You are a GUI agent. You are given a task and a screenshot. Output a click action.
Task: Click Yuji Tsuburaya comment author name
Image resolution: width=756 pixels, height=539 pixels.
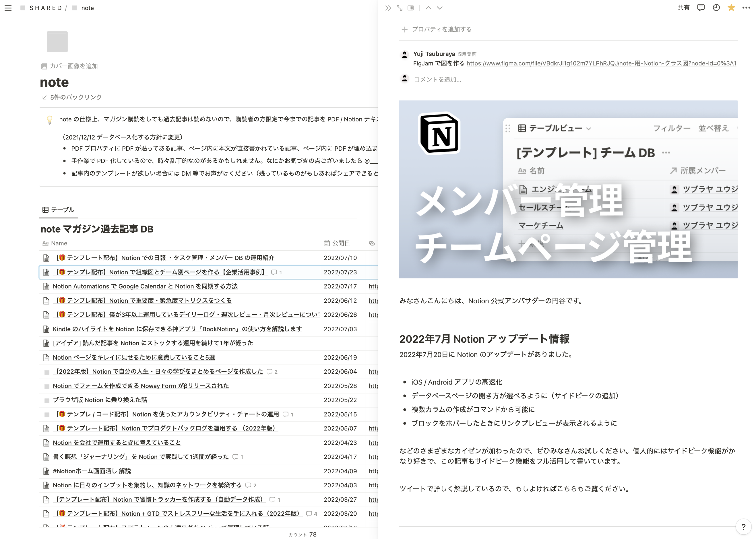click(x=434, y=54)
